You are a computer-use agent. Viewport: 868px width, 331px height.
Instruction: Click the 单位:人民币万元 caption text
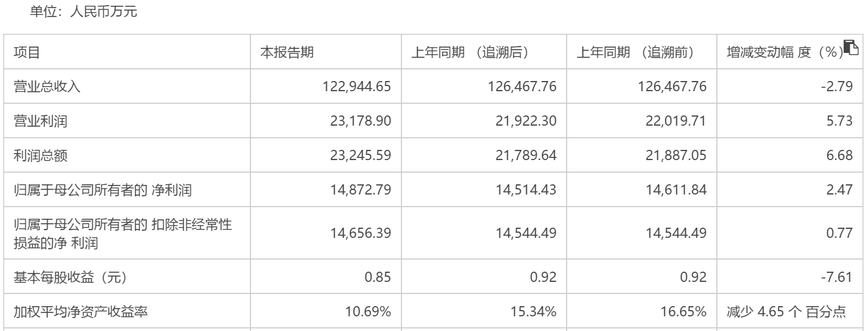[x=74, y=12]
